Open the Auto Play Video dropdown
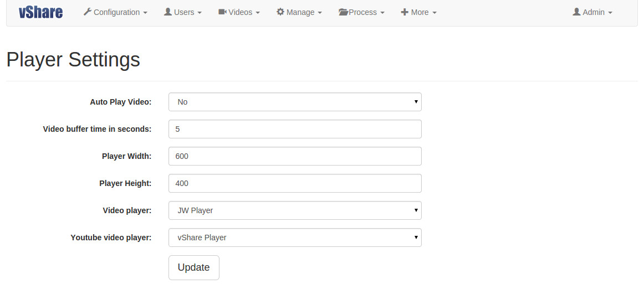The width and height of the screenshot is (644, 289). pos(295,102)
